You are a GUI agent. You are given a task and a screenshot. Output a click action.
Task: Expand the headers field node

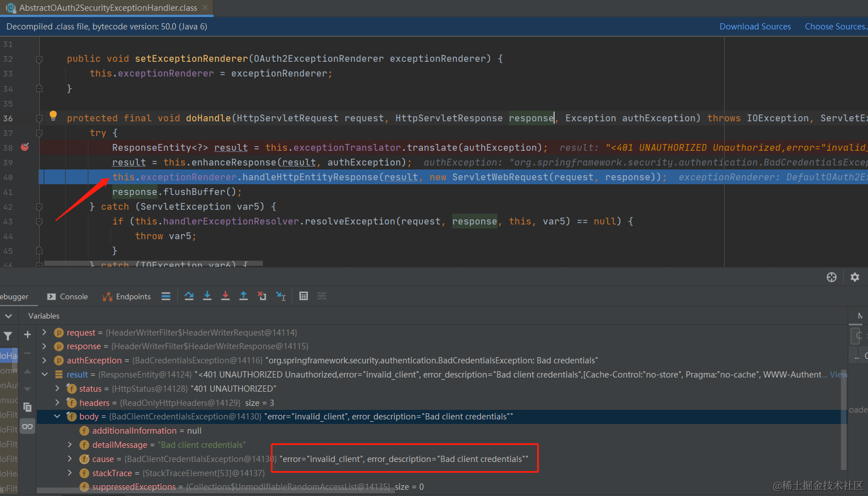57,402
